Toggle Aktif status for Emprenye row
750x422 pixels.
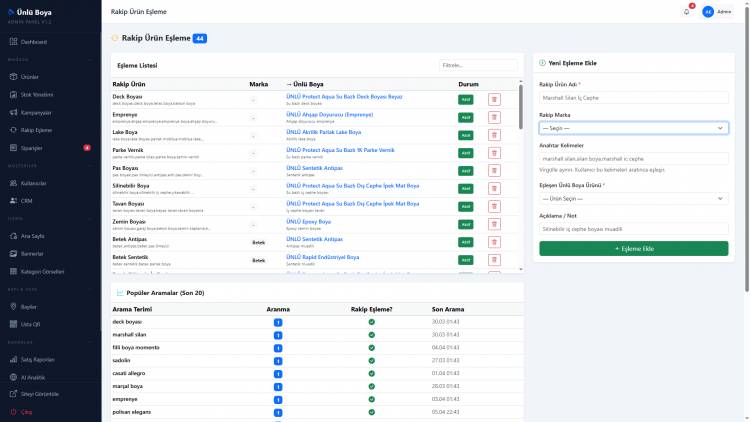point(465,117)
